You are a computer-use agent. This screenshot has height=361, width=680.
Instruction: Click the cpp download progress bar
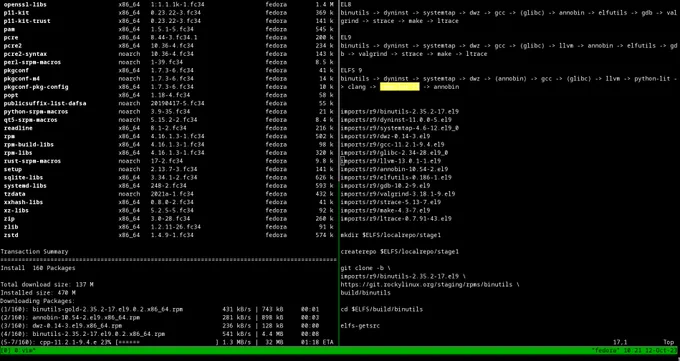point(167,342)
